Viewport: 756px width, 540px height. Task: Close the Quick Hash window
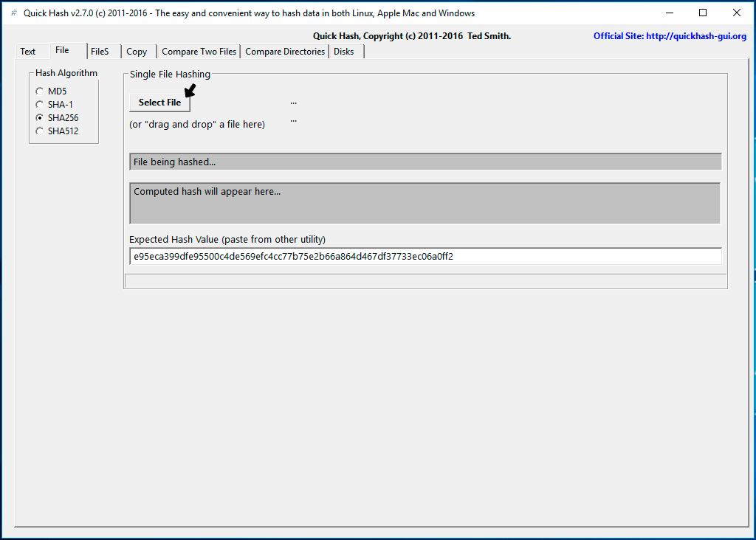tap(736, 13)
